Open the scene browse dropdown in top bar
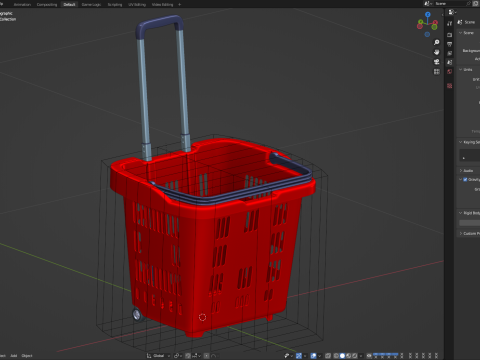This screenshot has height=360, width=480. point(428,3)
